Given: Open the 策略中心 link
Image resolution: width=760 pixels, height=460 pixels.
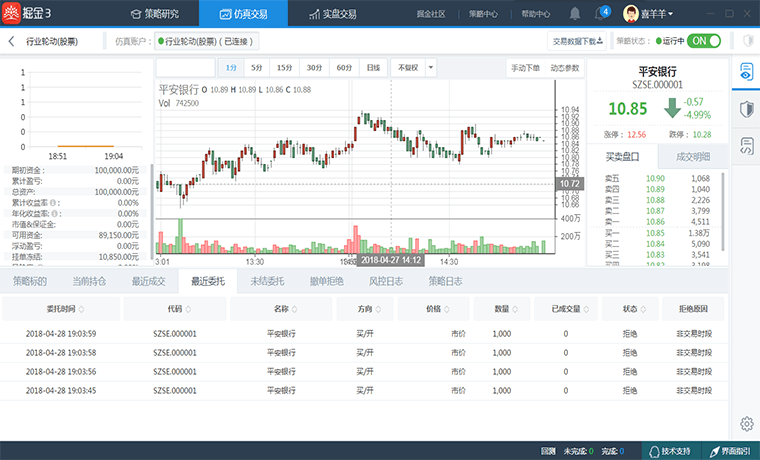Looking at the screenshot, I should 483,14.
